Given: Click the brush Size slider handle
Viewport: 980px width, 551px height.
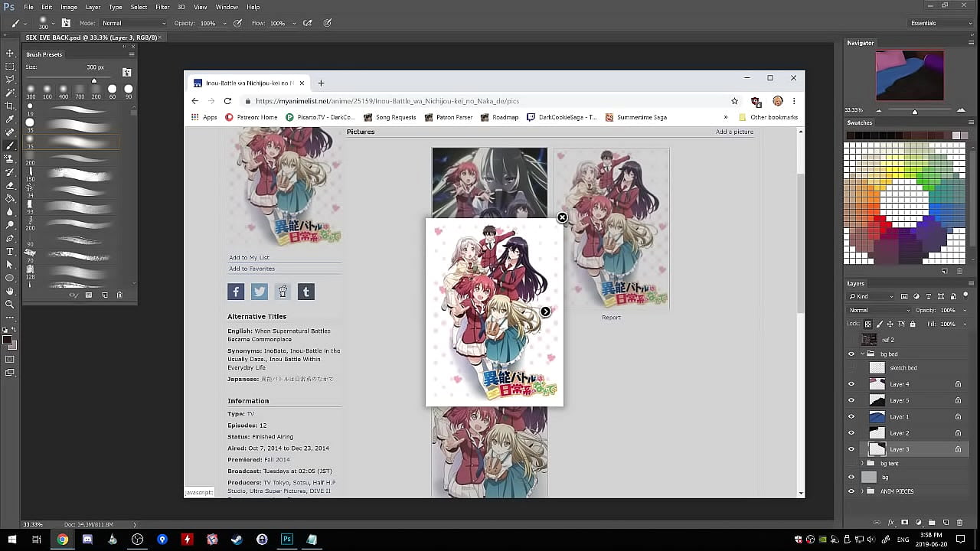Looking at the screenshot, I should coord(94,81).
